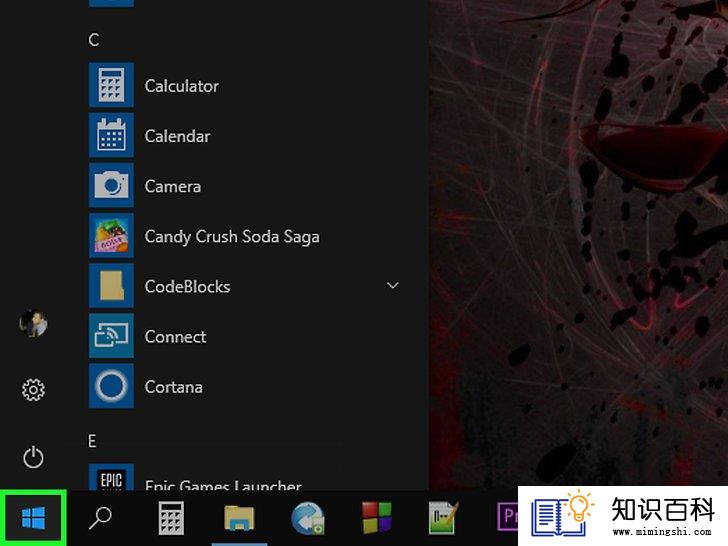Open File Explorer from the taskbar

[239, 518]
